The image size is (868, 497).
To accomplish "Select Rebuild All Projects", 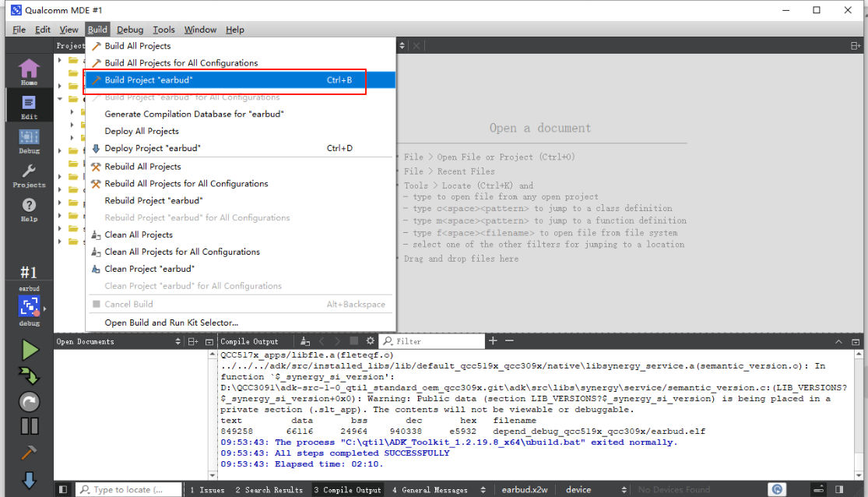I will tap(241, 167).
